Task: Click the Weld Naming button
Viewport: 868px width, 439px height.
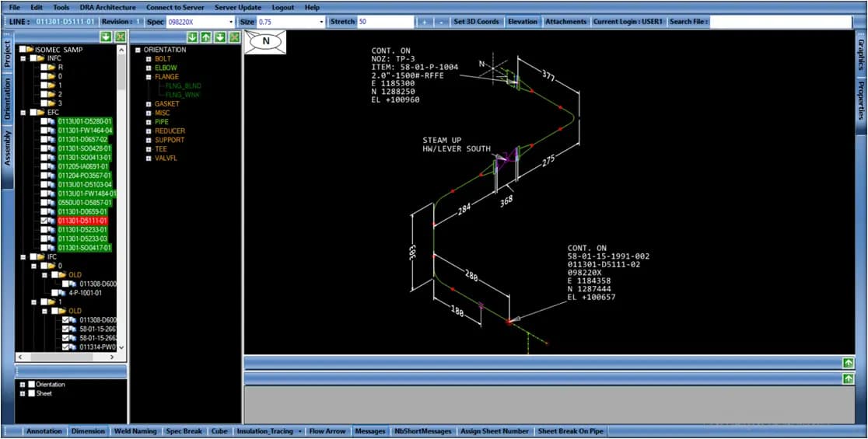Action: [137, 431]
